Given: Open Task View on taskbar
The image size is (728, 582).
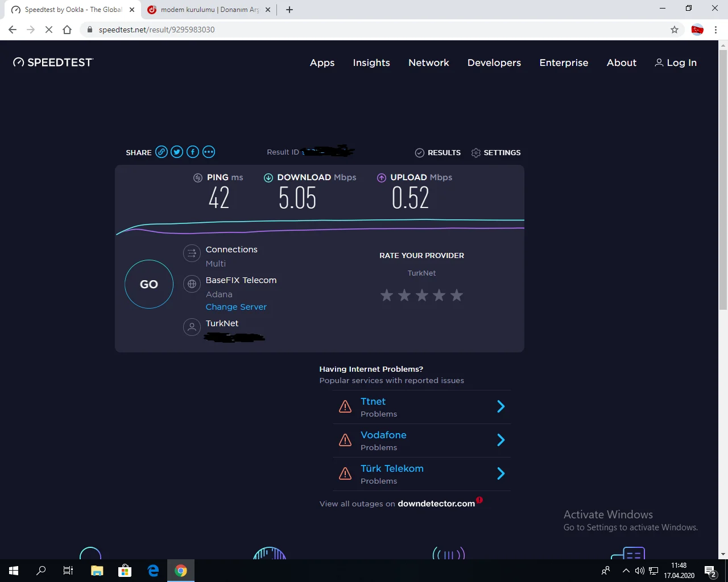Looking at the screenshot, I should coord(68,571).
